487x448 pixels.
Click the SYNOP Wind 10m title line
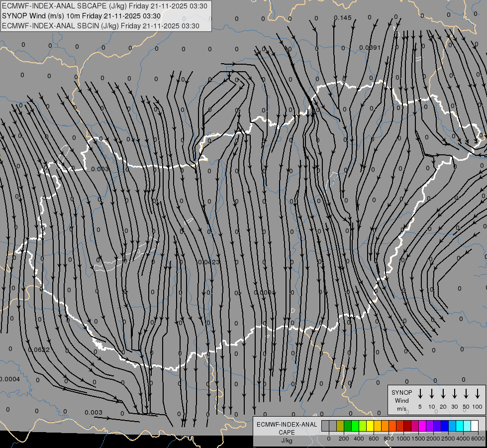tap(82, 16)
